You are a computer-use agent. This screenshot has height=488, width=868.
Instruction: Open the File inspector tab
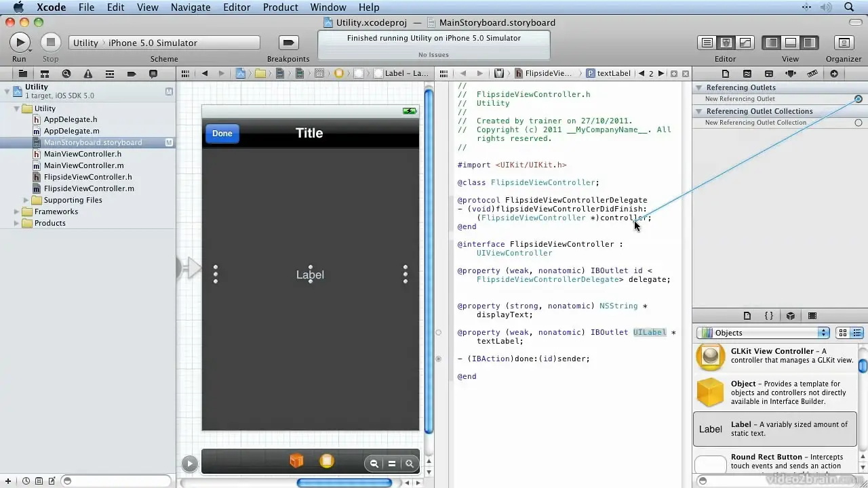(725, 73)
